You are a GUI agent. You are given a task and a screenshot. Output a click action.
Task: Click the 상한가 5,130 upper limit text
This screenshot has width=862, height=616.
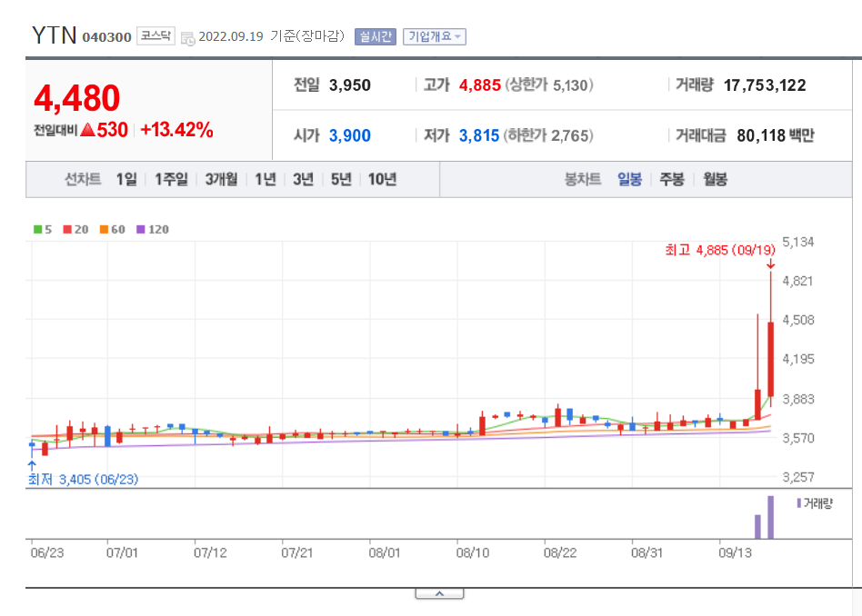coord(549,85)
